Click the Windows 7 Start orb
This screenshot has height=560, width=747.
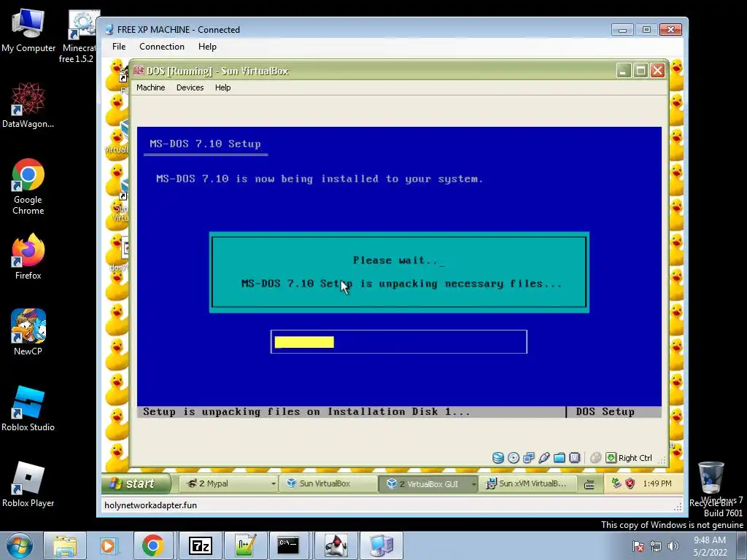[20, 545]
